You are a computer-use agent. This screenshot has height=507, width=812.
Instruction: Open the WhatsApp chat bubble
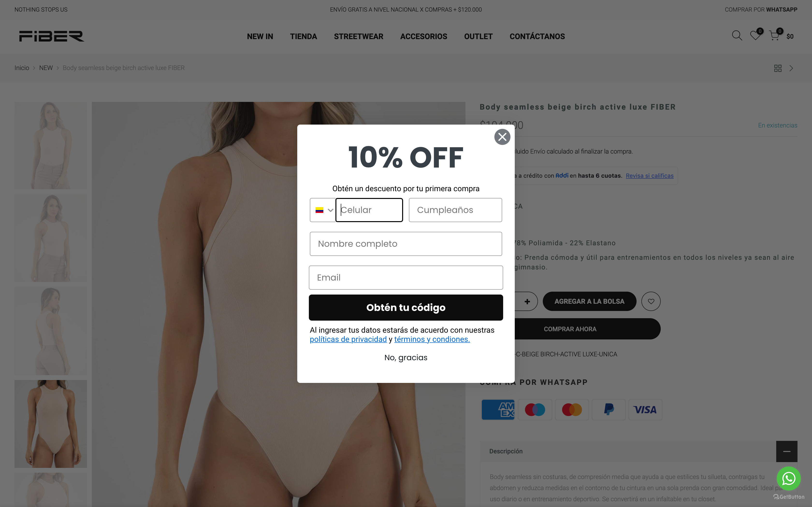click(789, 479)
